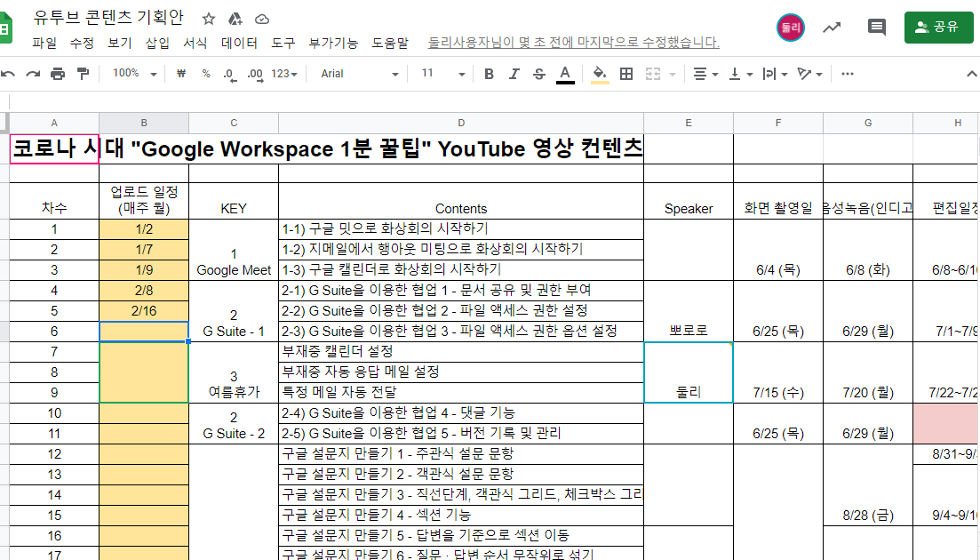Click the document title 유튜브 콘텐츠 기획안
The height and width of the screenshot is (560, 980).
tap(108, 18)
